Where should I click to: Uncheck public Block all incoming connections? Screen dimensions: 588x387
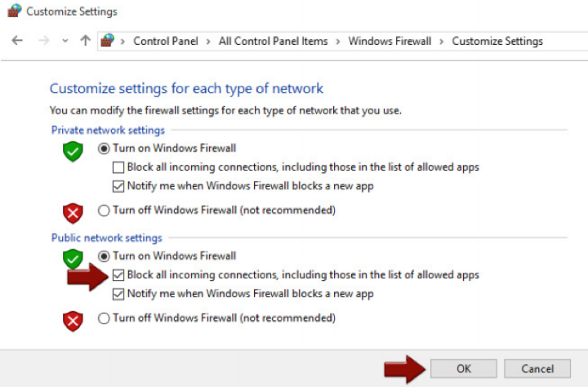118,275
